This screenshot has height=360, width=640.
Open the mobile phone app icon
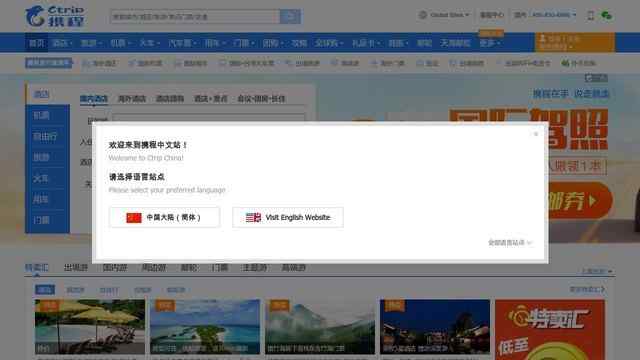(590, 16)
